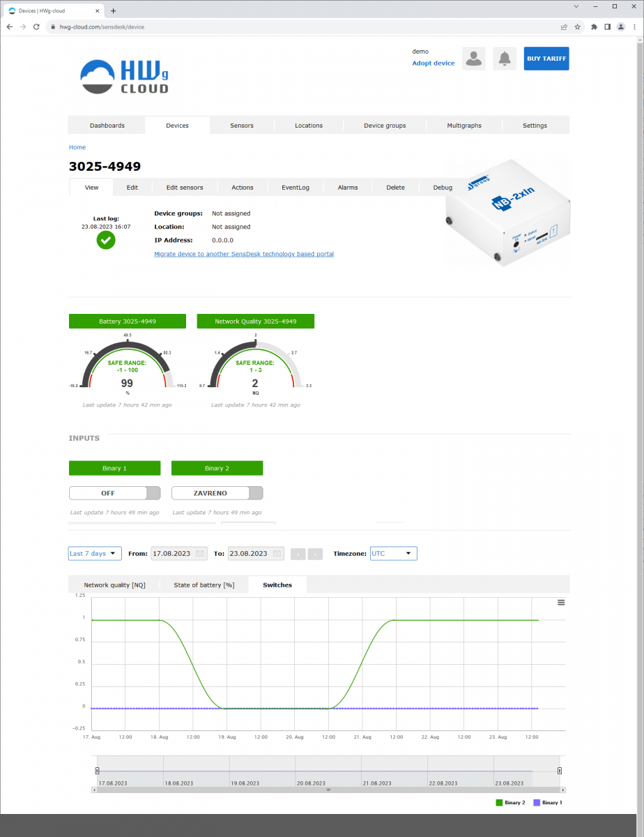Toggle the Binary 1 OFF switch
The width and height of the screenshot is (644, 837).
point(115,493)
